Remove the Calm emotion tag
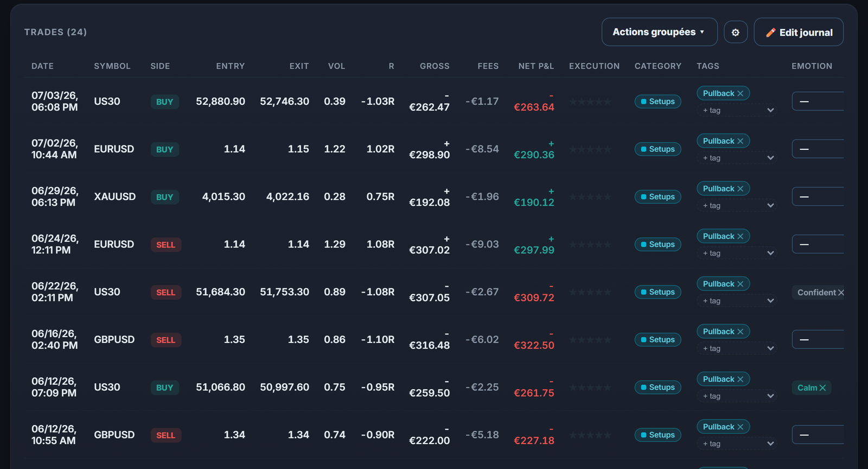Viewport: 868px width, 469px height. 822,388
